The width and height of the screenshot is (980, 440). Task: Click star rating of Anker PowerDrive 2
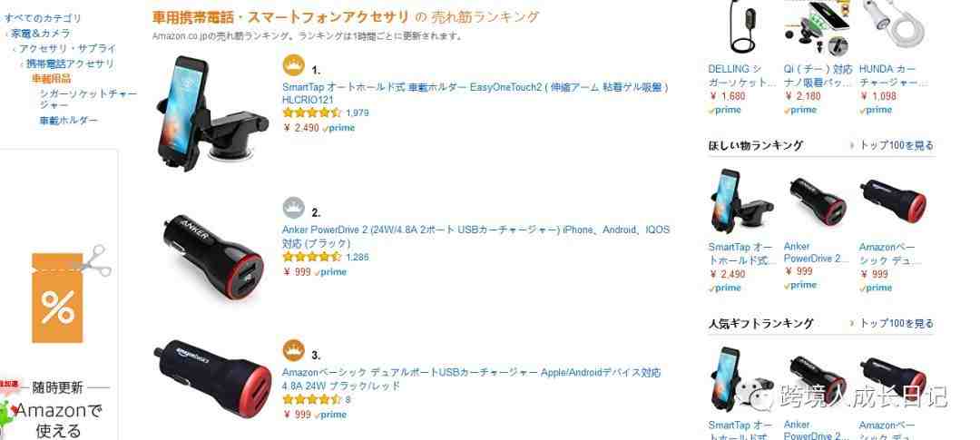click(x=311, y=257)
